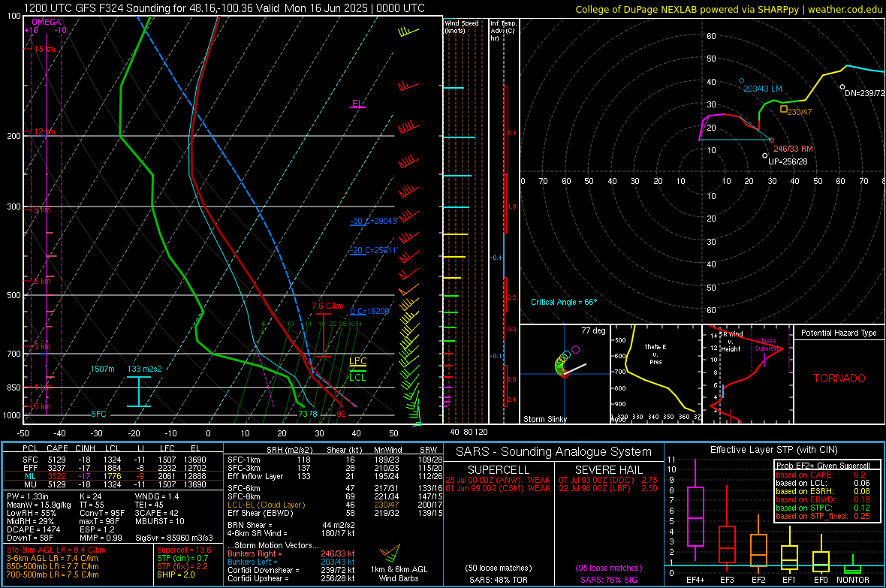Click the Potential Hazard Type header

(x=839, y=333)
